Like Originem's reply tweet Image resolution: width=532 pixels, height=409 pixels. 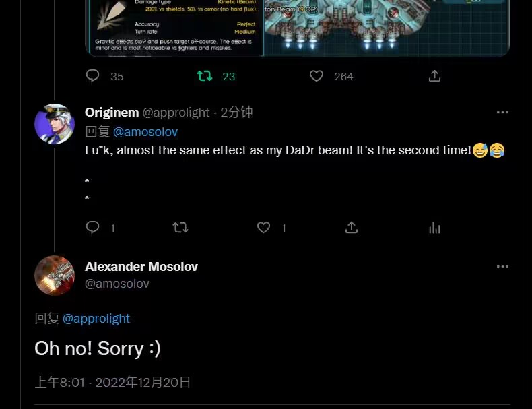point(264,228)
